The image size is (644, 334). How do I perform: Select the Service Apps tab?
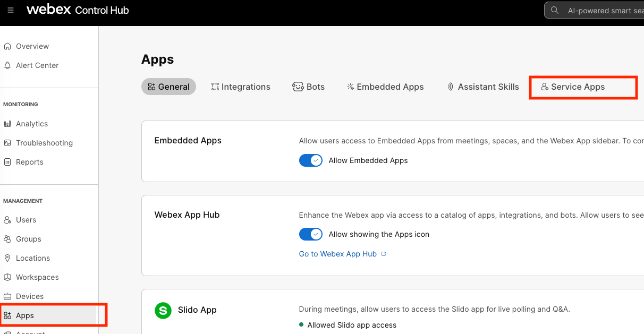point(573,87)
